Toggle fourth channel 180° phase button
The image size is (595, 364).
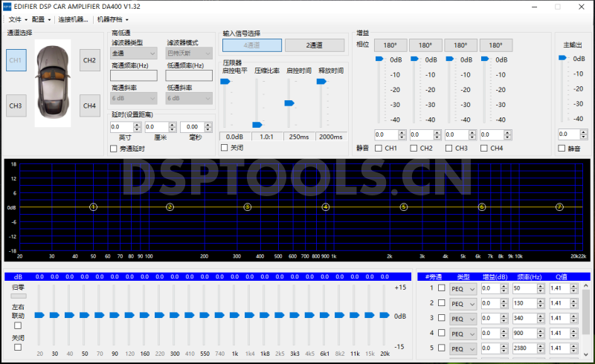tap(496, 45)
